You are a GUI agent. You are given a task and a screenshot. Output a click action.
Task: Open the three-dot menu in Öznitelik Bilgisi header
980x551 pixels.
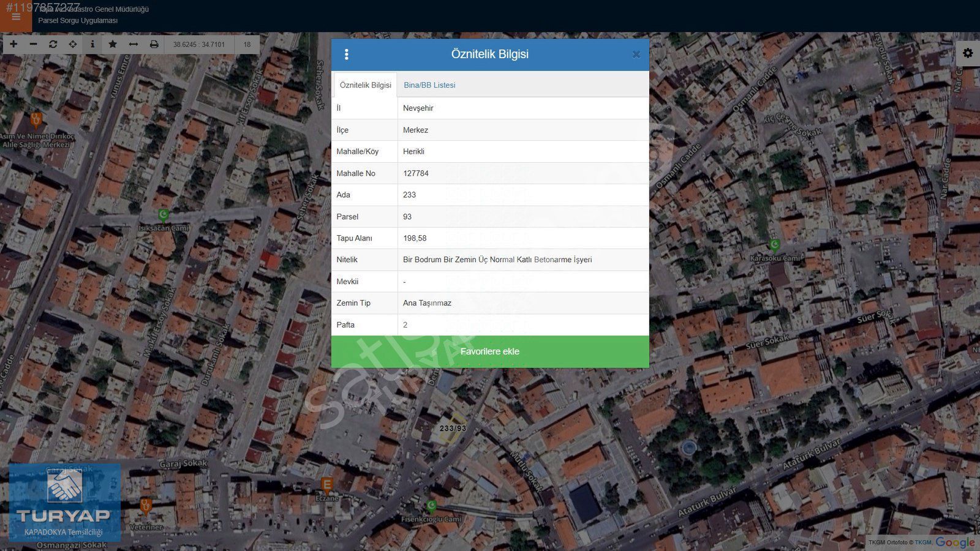[347, 54]
